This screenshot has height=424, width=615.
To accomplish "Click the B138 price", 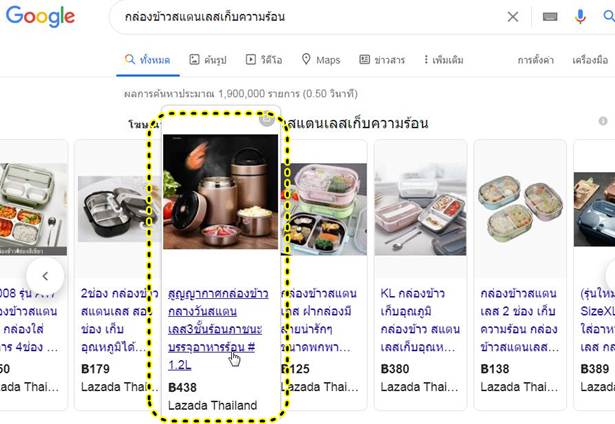I will pyautogui.click(x=495, y=369).
